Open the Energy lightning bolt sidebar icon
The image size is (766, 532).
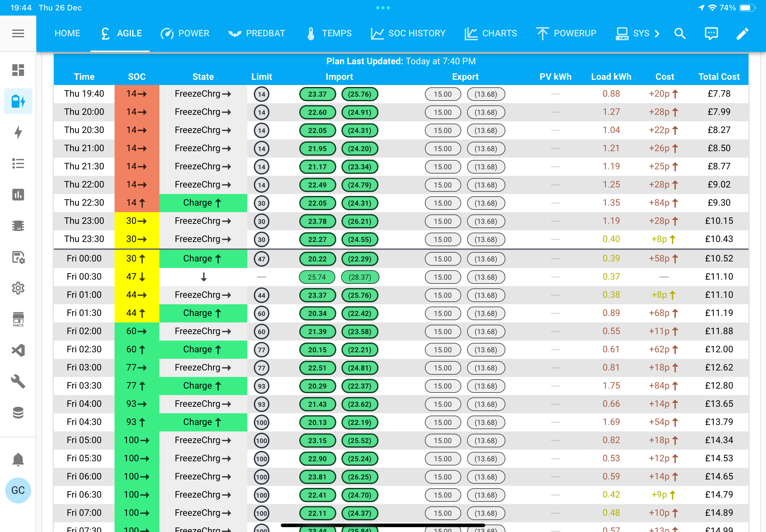click(x=18, y=132)
